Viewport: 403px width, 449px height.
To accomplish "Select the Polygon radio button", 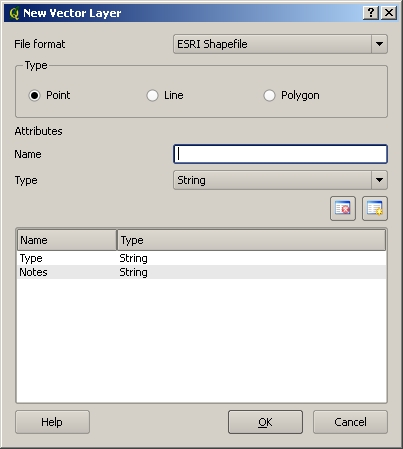I will click(x=269, y=96).
